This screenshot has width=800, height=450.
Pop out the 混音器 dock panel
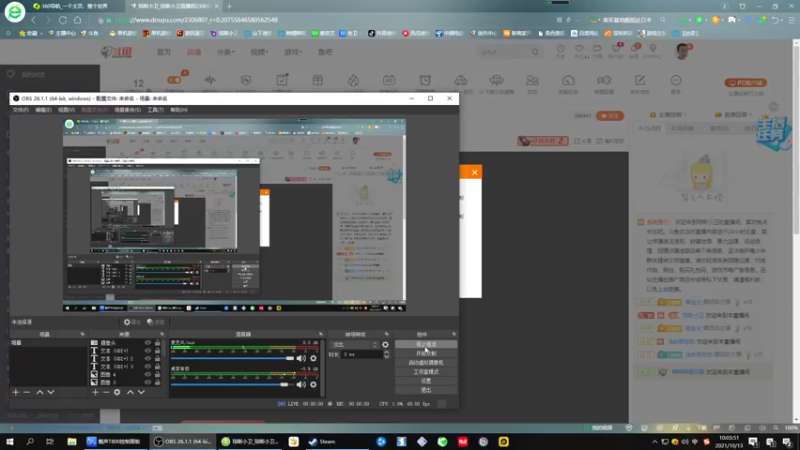(x=321, y=334)
